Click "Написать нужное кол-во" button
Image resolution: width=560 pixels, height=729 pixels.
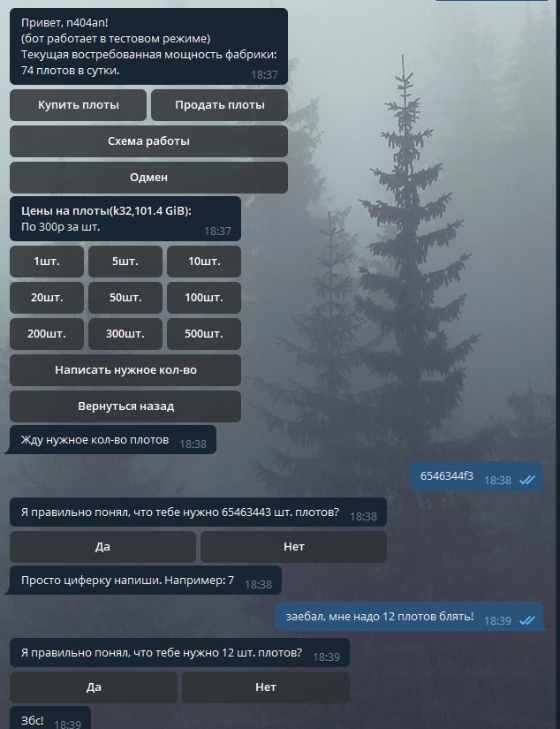[x=125, y=370]
